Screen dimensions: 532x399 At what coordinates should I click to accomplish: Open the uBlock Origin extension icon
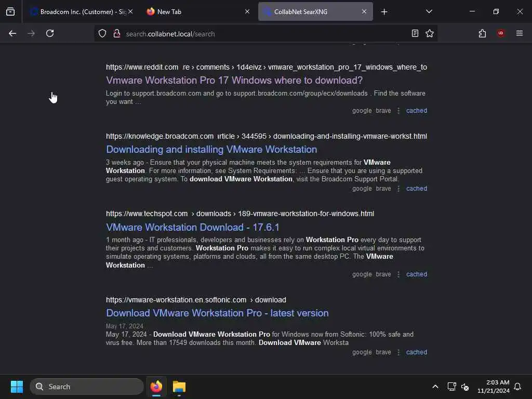(501, 33)
